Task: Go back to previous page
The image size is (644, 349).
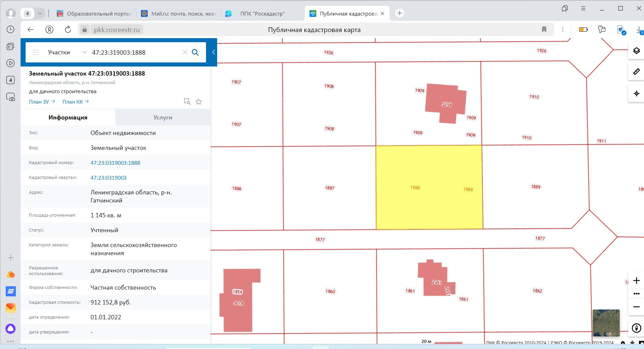Action: [x=31, y=30]
